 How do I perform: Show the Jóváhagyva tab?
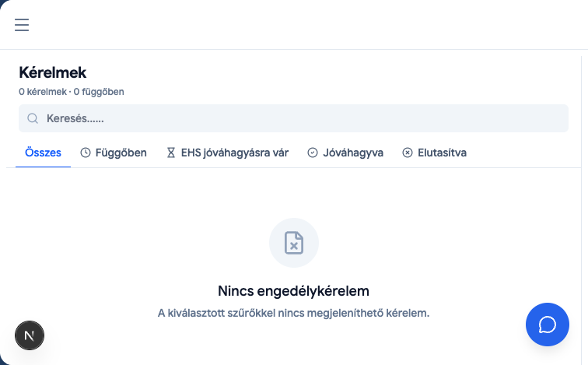tap(345, 153)
